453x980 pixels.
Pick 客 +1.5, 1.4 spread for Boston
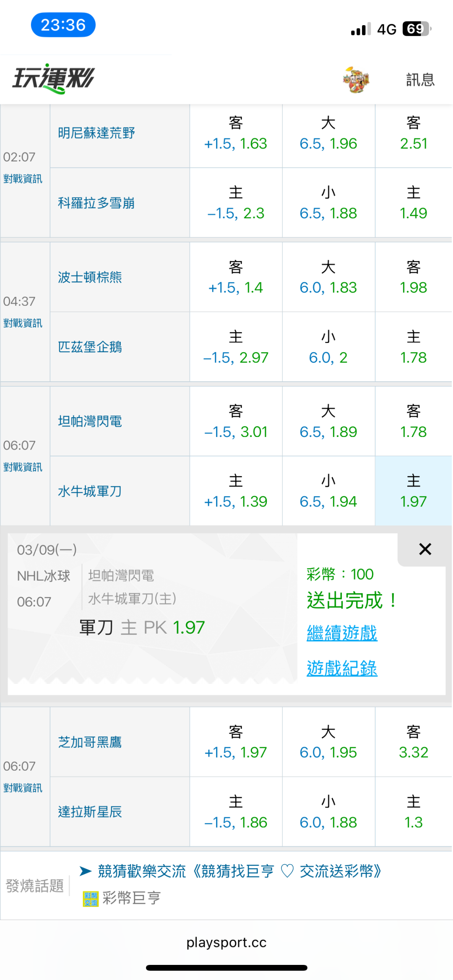(x=236, y=277)
